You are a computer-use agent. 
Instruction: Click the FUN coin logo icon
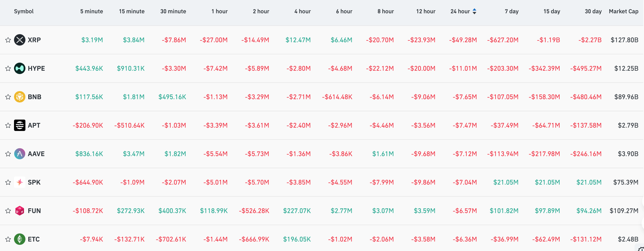(x=19, y=211)
